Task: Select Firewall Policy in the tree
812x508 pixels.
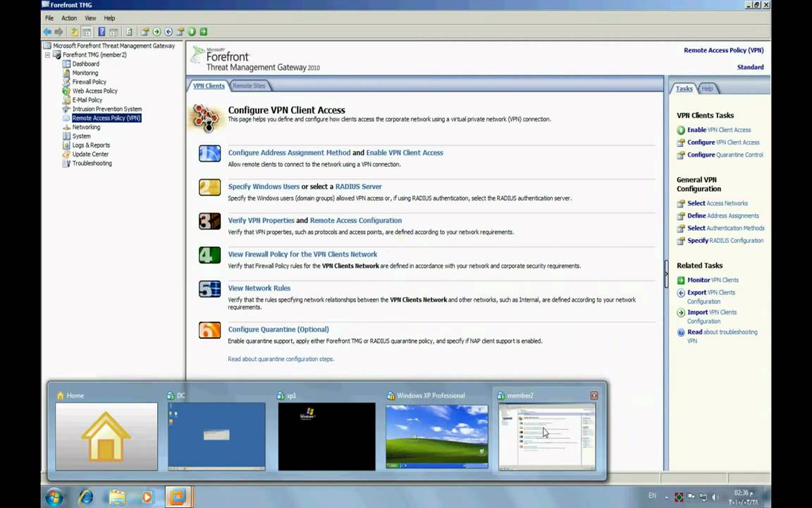Action: [89, 82]
